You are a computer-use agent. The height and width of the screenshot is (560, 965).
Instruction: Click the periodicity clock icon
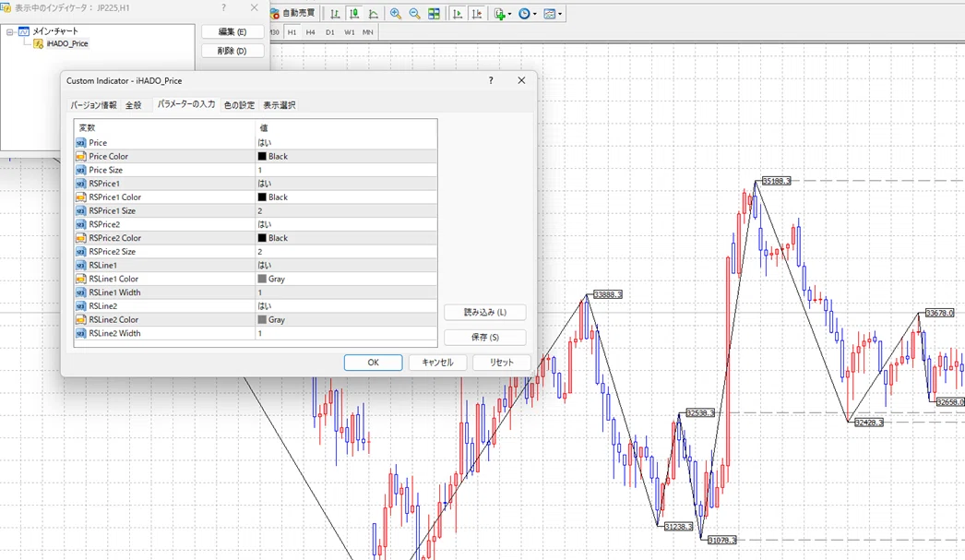pyautogui.click(x=524, y=14)
